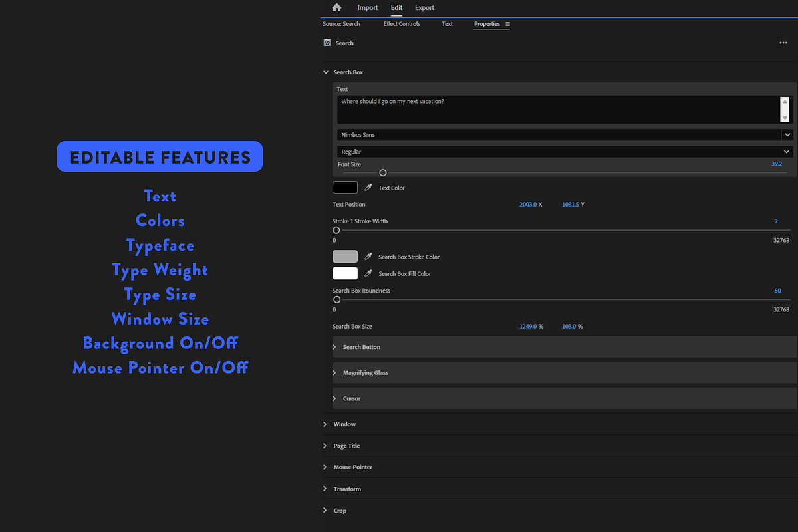The image size is (798, 532).
Task: Select the Properties panel tab
Action: 487,24
